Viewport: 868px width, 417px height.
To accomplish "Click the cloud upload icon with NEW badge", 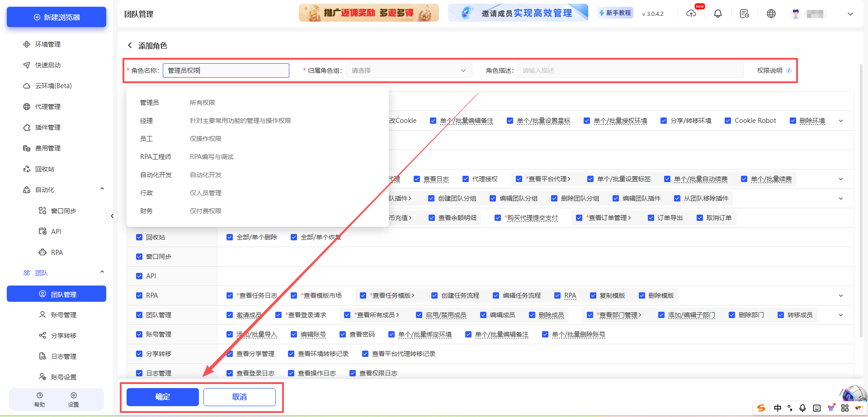I will (x=692, y=14).
